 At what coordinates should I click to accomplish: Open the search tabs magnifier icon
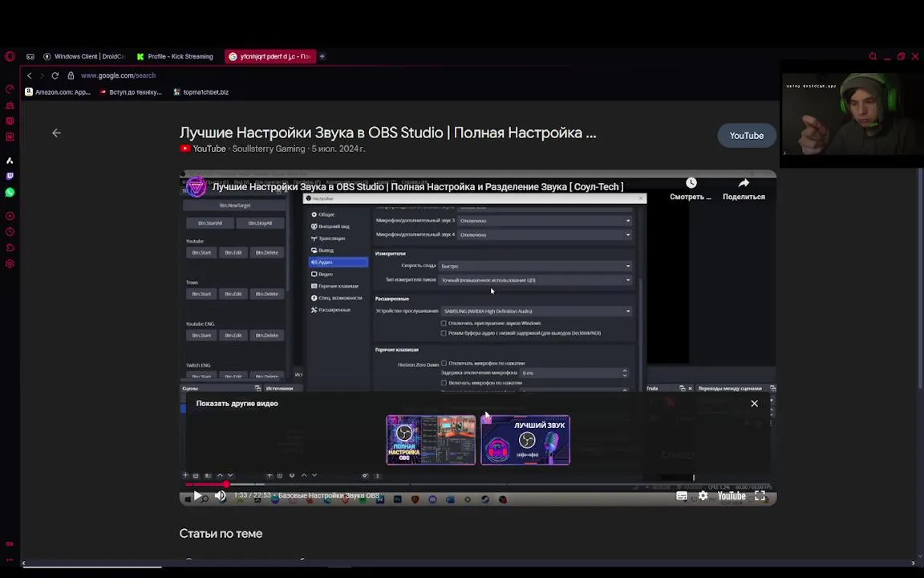click(873, 57)
